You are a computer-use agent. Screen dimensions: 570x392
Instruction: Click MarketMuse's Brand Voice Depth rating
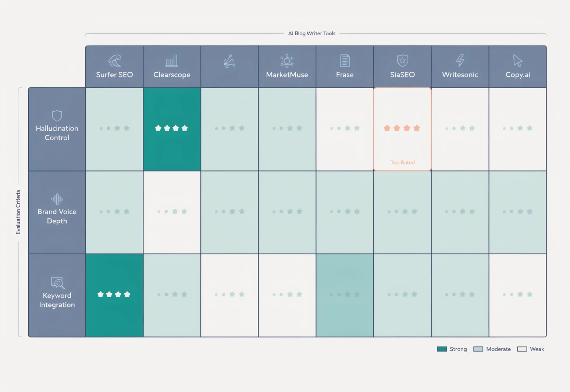[x=287, y=212]
